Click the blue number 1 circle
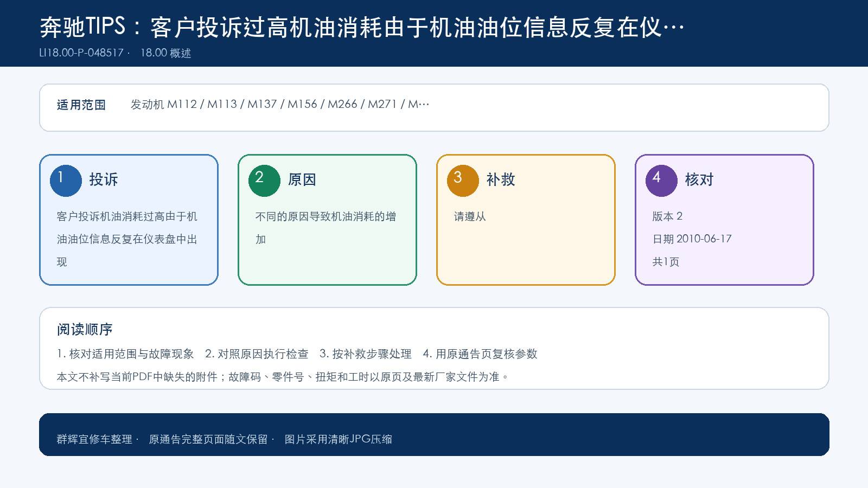The width and height of the screenshot is (868, 488). [66, 181]
